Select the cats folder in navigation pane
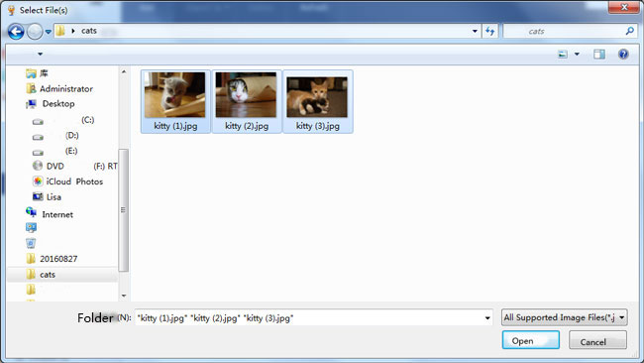644x363 pixels. click(62, 275)
